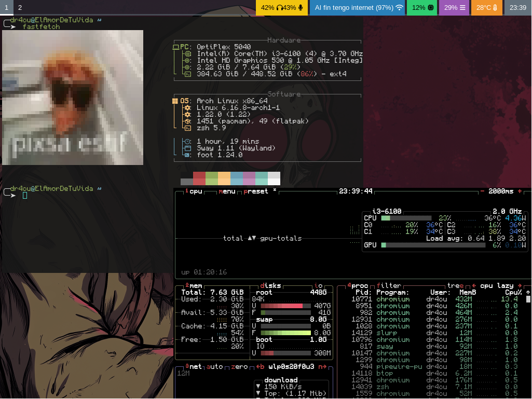This screenshot has height=399, width=532.
Task: Decrease btop update interval with minus sign
Action: pos(482,191)
